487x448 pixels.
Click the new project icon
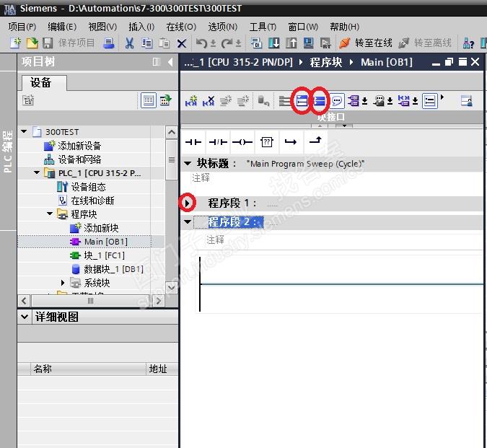tap(15, 43)
